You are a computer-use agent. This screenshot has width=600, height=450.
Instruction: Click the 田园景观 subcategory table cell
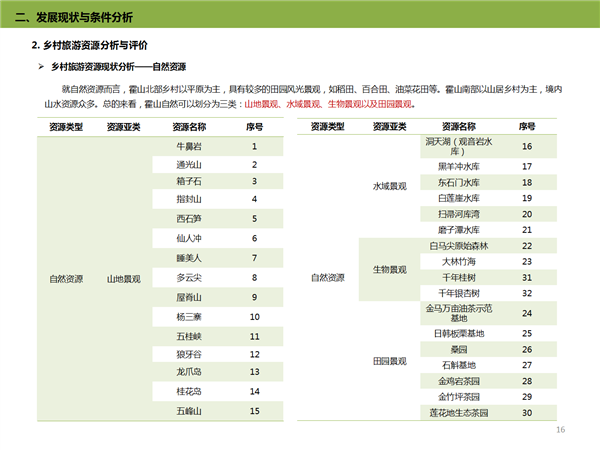tap(388, 360)
